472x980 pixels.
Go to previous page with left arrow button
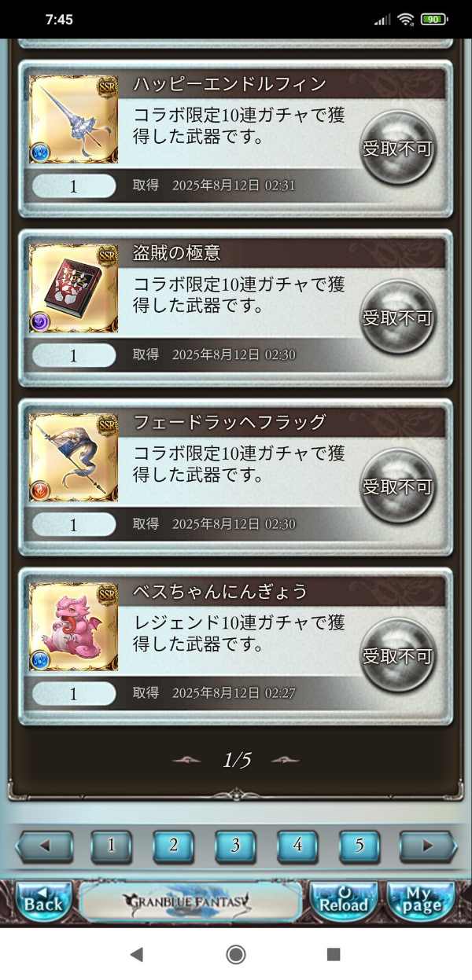(44, 846)
